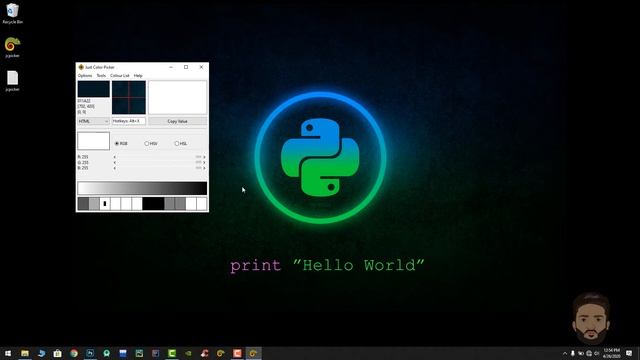This screenshot has height=360, width=640.
Task: Click the R slider left decrease arrow
Action: coord(115,157)
